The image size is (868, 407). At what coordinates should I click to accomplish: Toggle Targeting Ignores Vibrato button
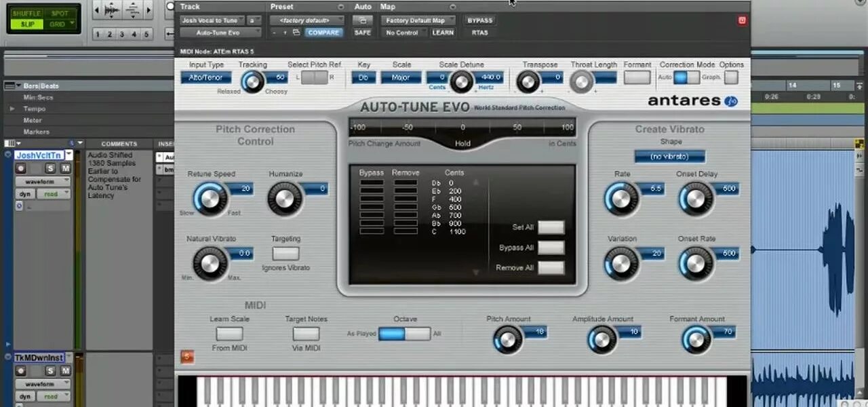285,254
